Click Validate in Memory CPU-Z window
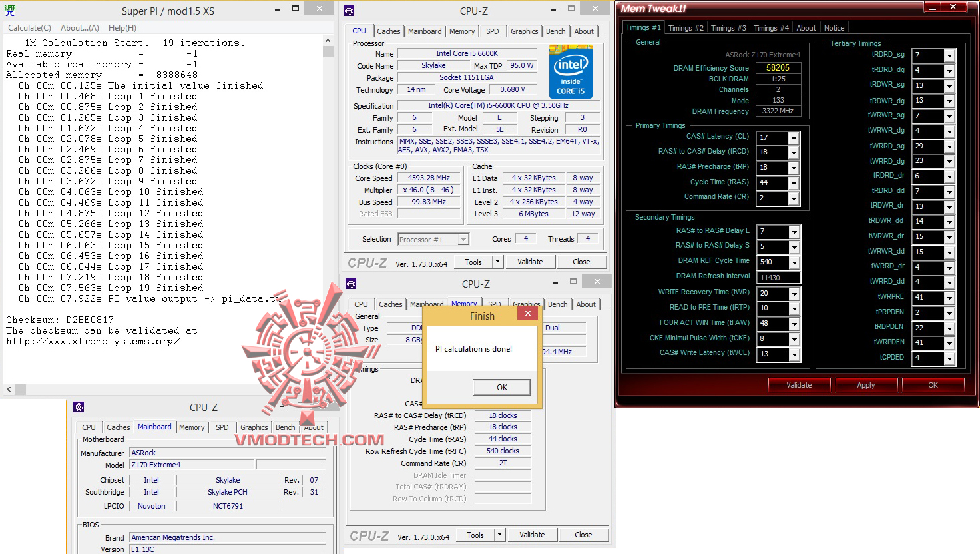This screenshot has width=980, height=554. pyautogui.click(x=532, y=535)
